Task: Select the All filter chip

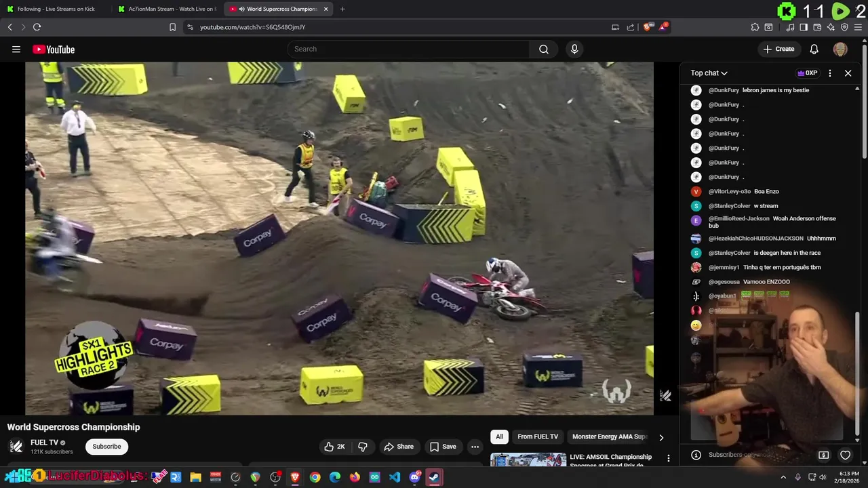Action: coord(499,436)
